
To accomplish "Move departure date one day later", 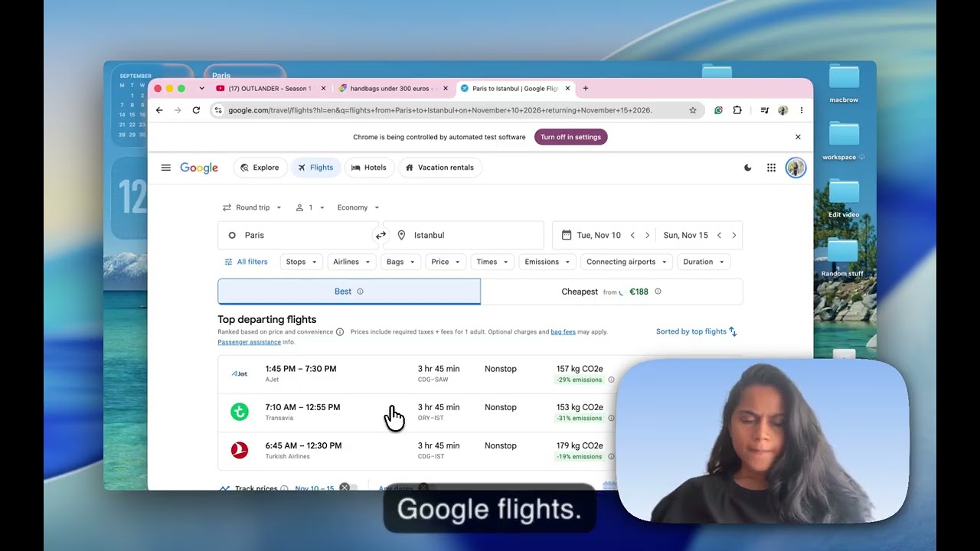I will click(647, 235).
